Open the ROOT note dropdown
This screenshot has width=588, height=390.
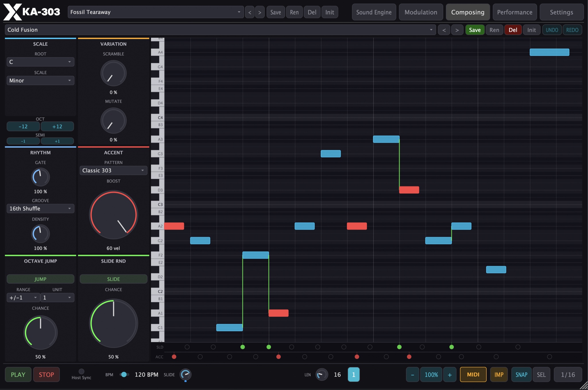[x=40, y=62]
